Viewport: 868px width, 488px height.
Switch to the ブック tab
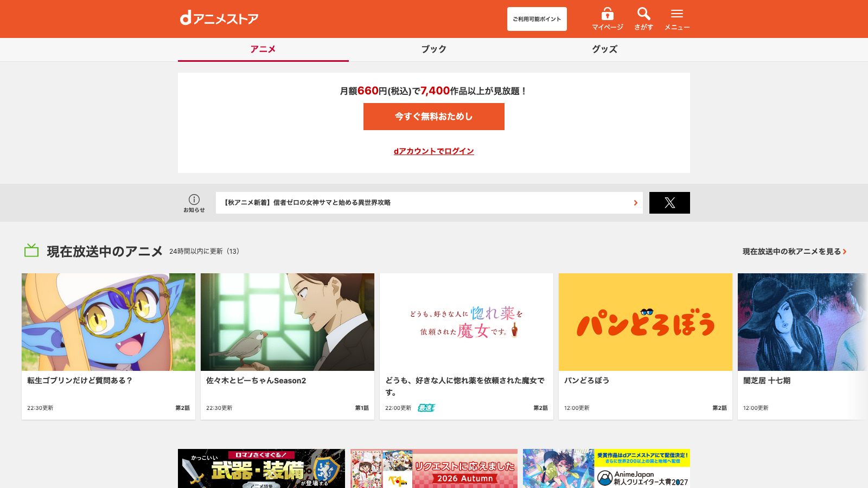coord(434,49)
